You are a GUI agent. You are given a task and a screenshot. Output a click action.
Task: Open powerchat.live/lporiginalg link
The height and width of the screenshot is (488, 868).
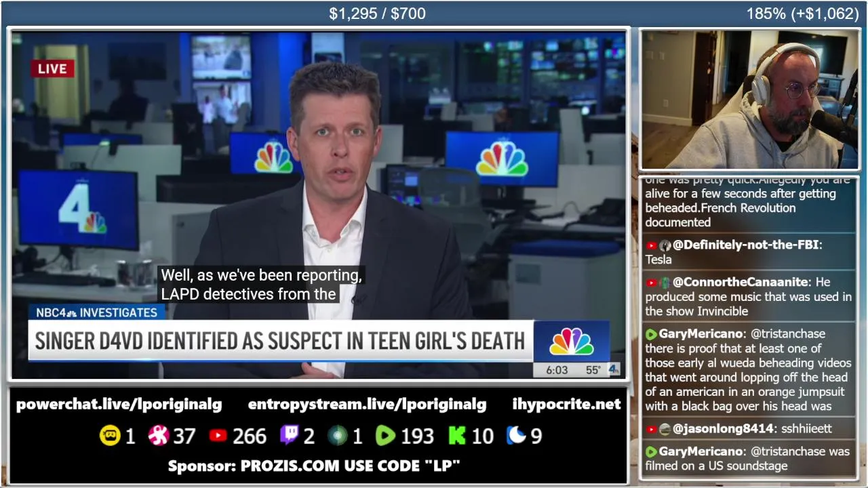[119, 405]
